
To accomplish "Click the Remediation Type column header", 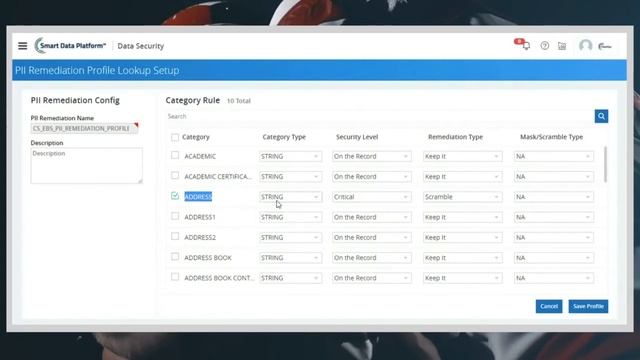I will 456,137.
